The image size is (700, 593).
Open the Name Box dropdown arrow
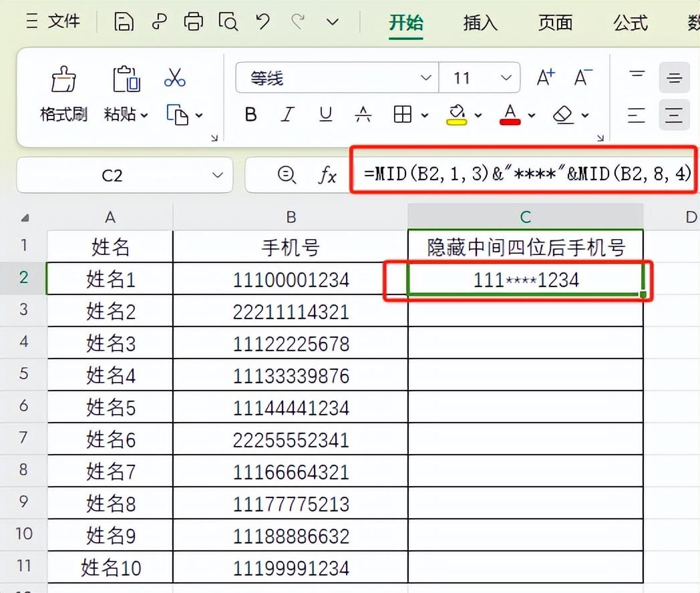[217, 175]
